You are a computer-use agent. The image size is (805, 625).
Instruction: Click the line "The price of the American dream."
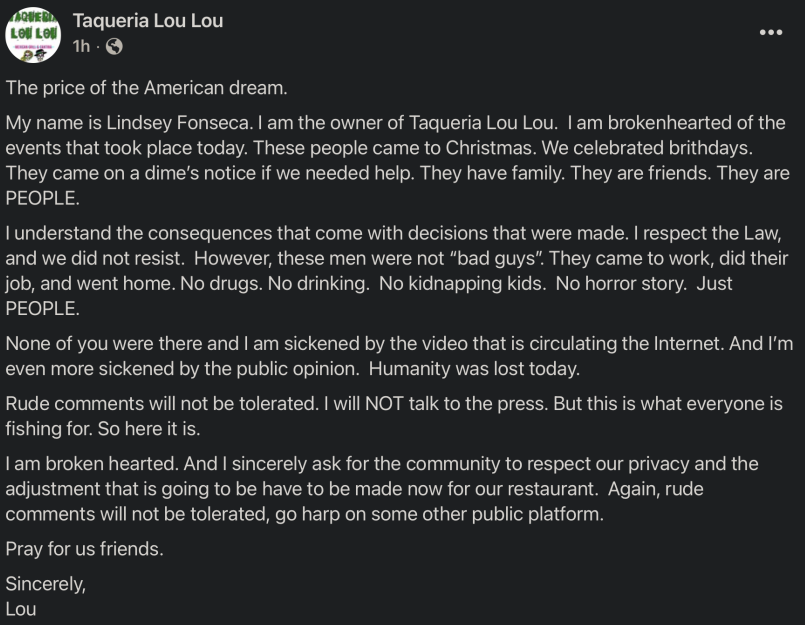[146, 87]
